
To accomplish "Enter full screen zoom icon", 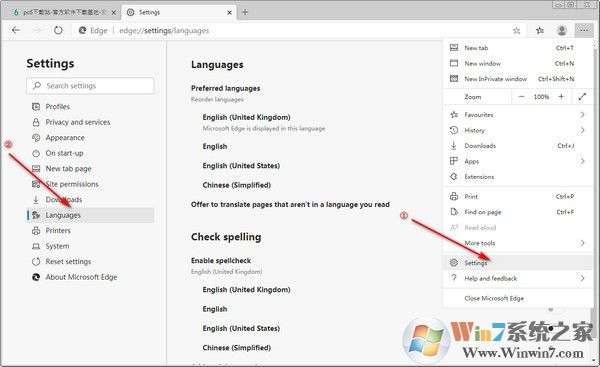I will coord(582,97).
